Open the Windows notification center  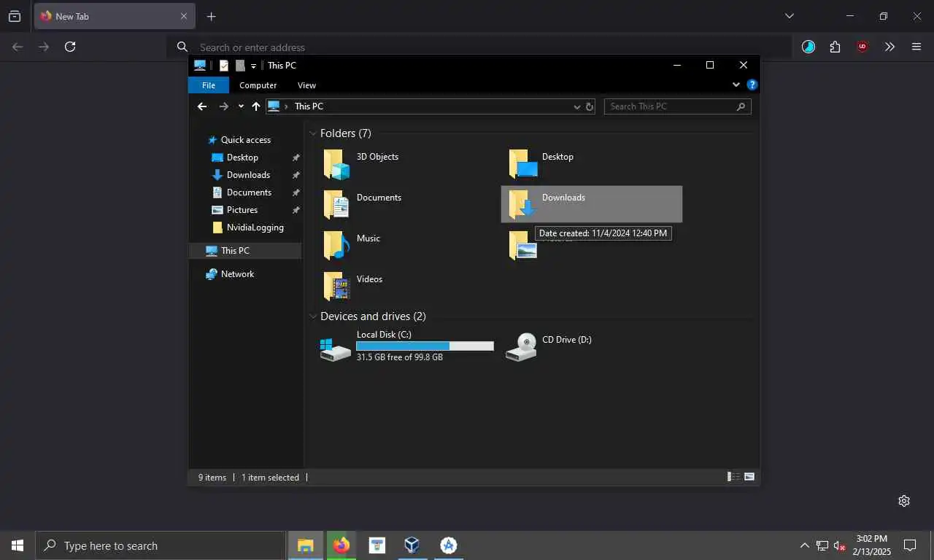click(910, 545)
